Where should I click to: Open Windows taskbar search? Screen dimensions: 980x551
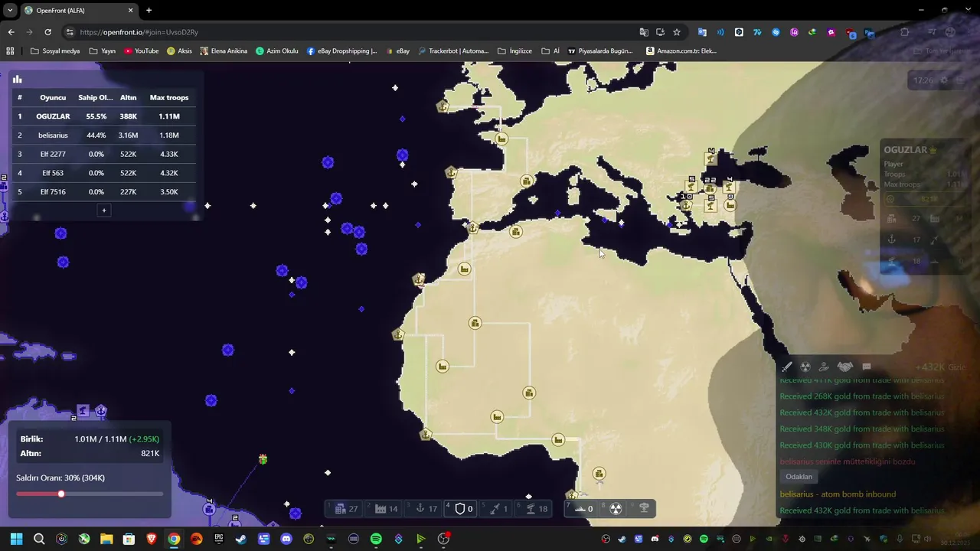pyautogui.click(x=39, y=539)
